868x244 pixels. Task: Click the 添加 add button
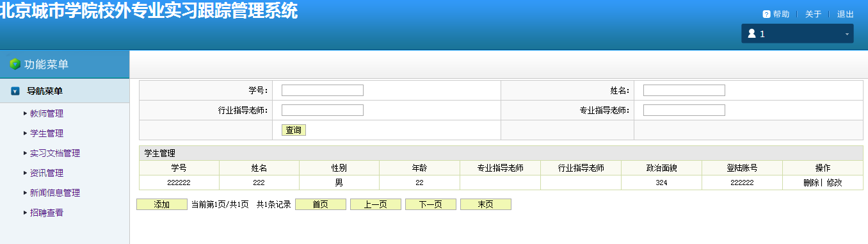(162, 204)
